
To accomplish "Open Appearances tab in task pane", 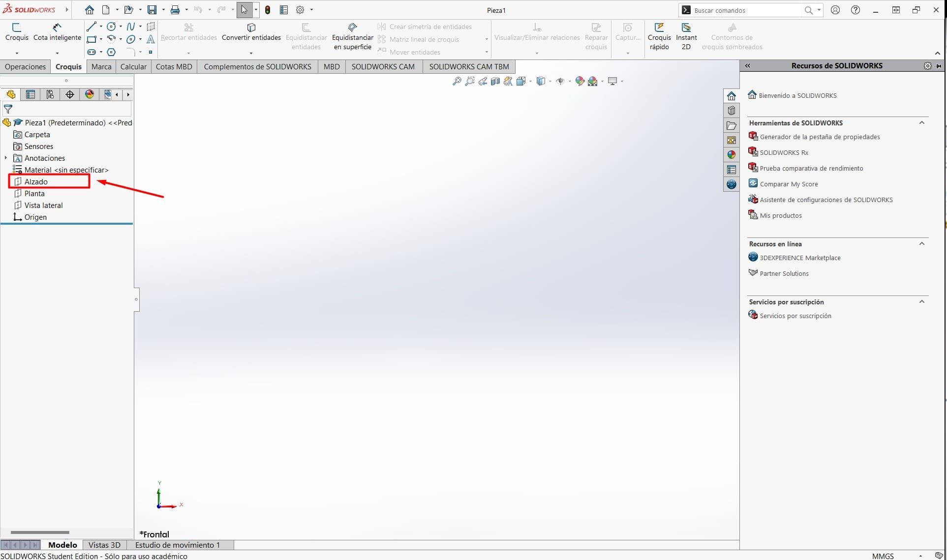I will (x=732, y=155).
